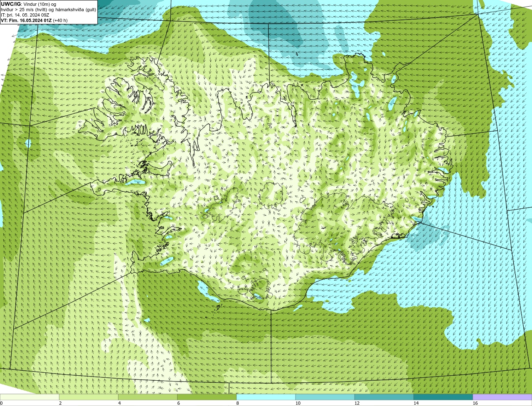Click the legend scale label "16"
This screenshot has width=532, height=406.
(x=475, y=403)
